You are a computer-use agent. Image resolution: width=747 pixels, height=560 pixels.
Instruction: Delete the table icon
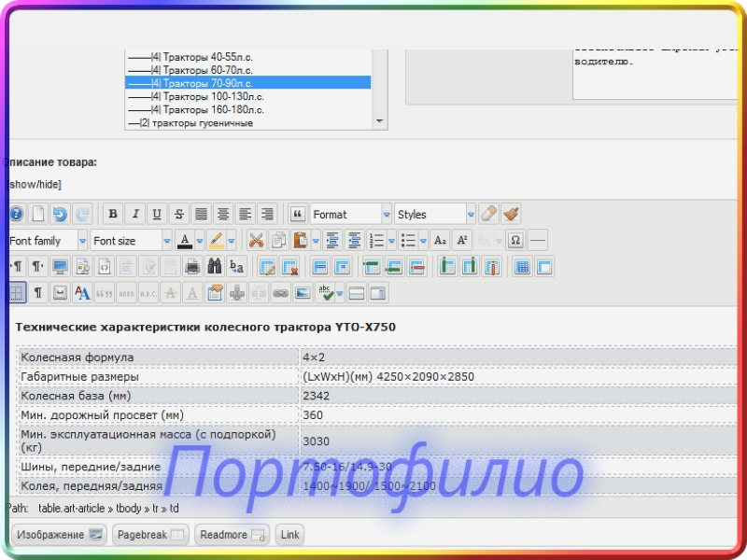point(289,267)
